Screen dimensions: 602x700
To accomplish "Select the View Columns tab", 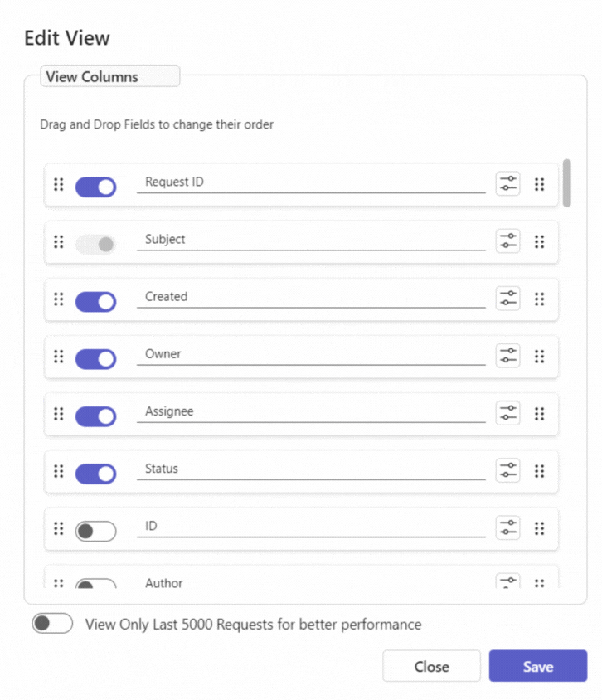I will click(x=109, y=76).
